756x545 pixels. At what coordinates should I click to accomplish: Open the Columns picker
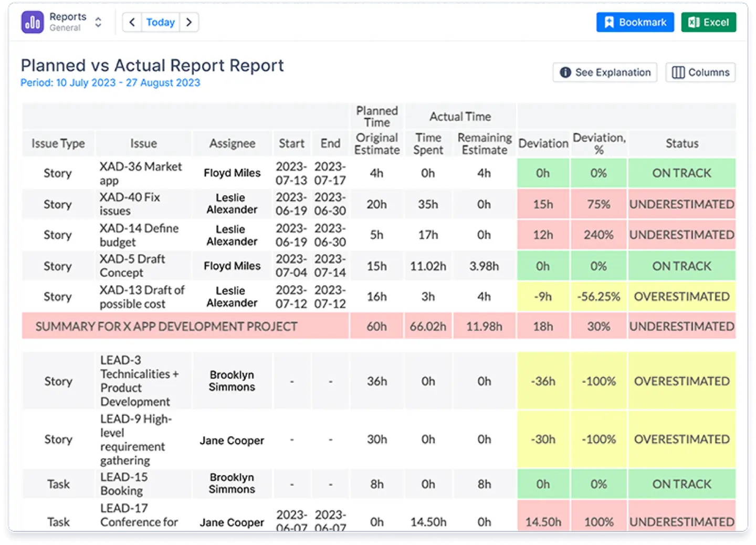(700, 72)
